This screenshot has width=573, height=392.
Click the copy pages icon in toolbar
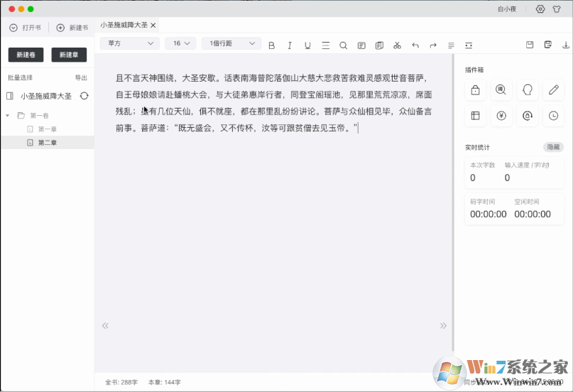click(x=379, y=45)
